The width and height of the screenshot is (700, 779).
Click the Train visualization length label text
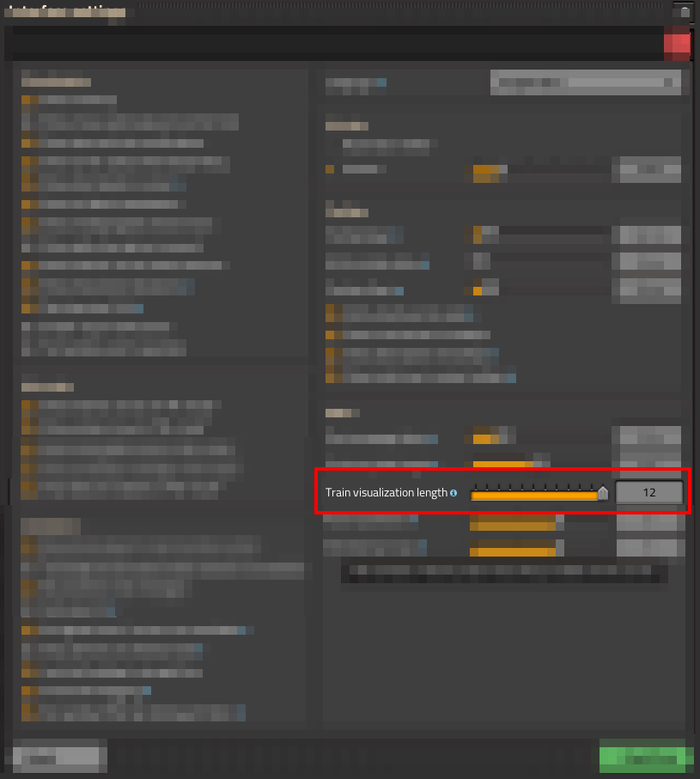pyautogui.click(x=386, y=492)
